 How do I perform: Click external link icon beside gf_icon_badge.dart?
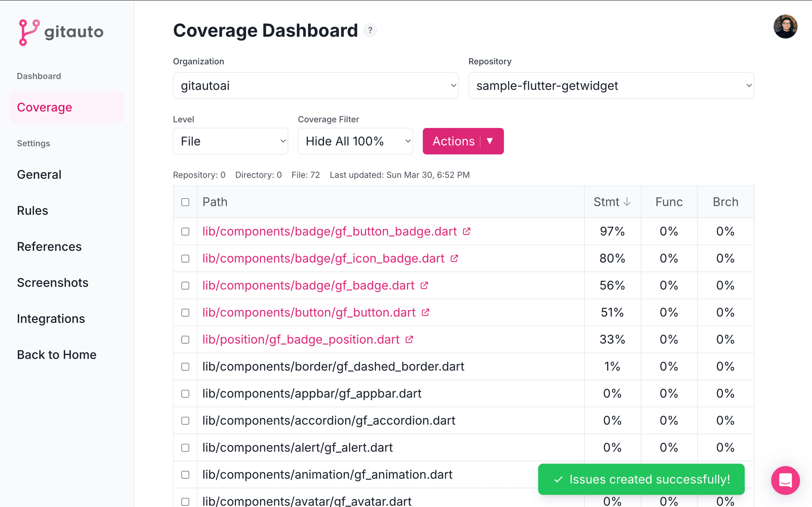(x=454, y=258)
